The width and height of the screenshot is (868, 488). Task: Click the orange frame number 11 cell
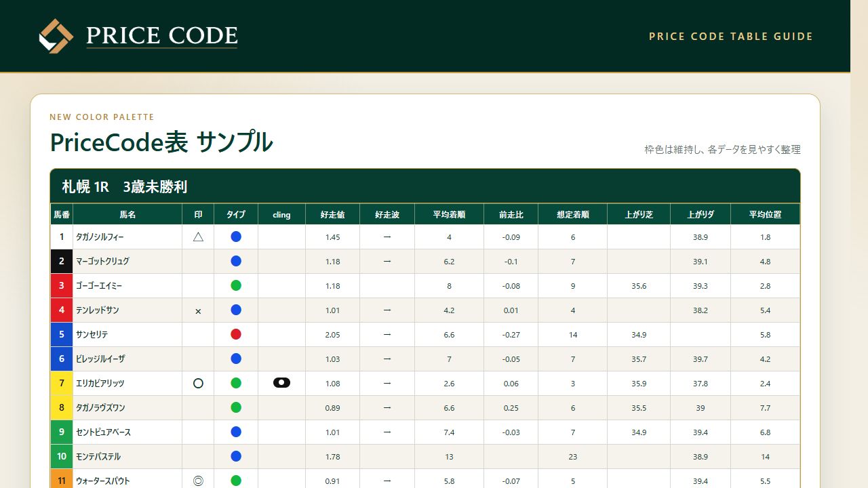(62, 480)
